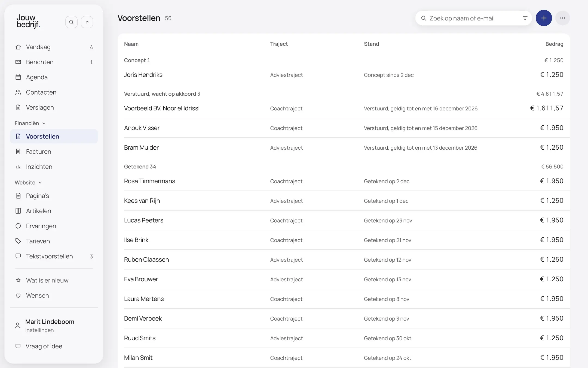This screenshot has width=588, height=368.
Task: Open the external link arrow icon in sidebar
Action: (x=87, y=22)
